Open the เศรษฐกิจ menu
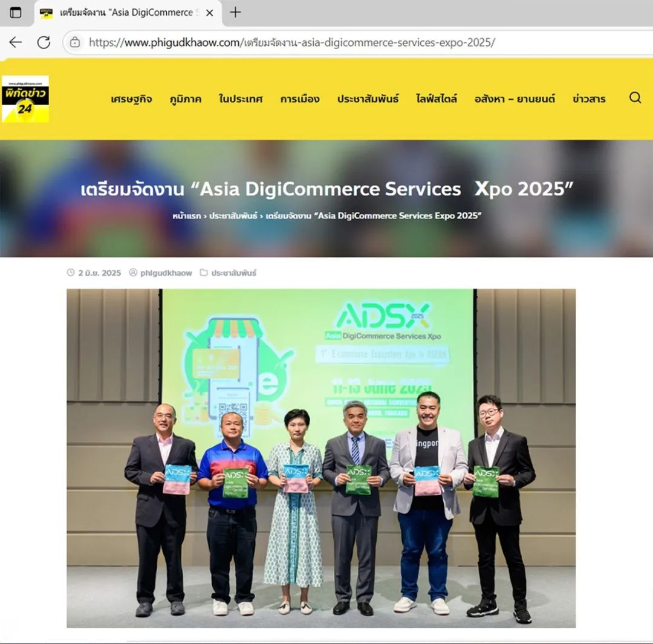The width and height of the screenshot is (653, 644). coord(132,99)
